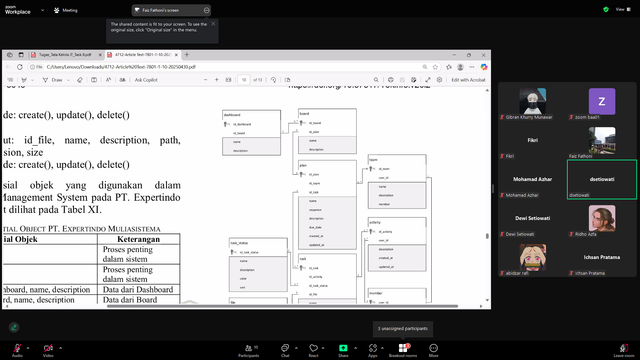Click the Leave room button
Screen dimensions: 640x360
624,350
